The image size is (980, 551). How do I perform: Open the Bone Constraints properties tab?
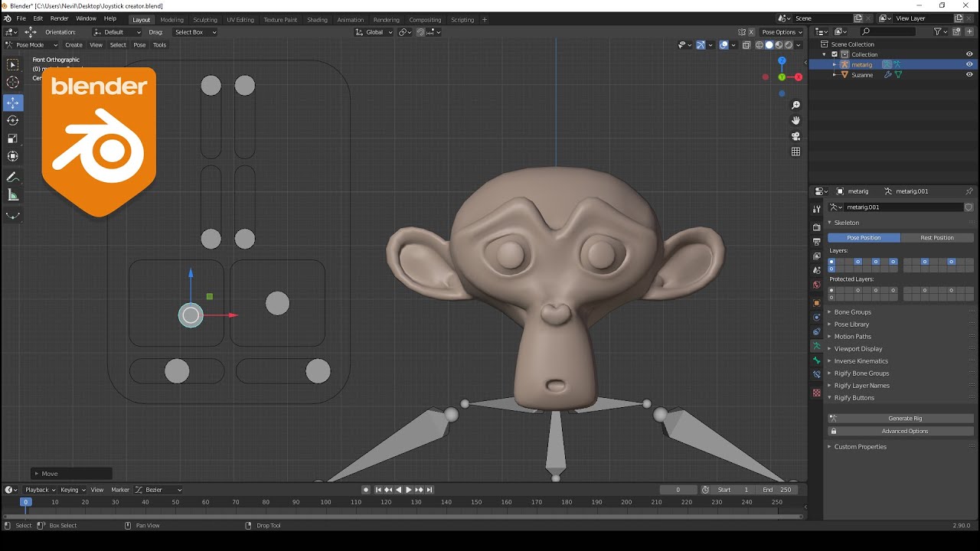(817, 375)
